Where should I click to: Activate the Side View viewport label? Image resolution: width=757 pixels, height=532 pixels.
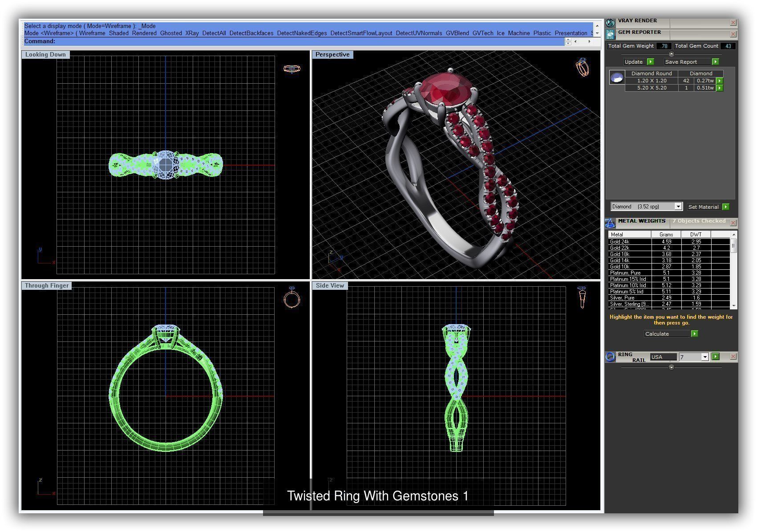click(x=330, y=285)
